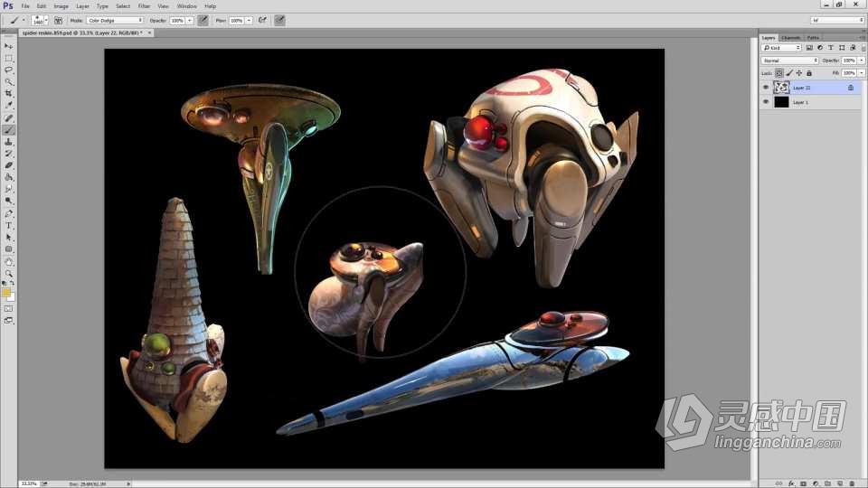Select the Crop tool

coord(8,93)
